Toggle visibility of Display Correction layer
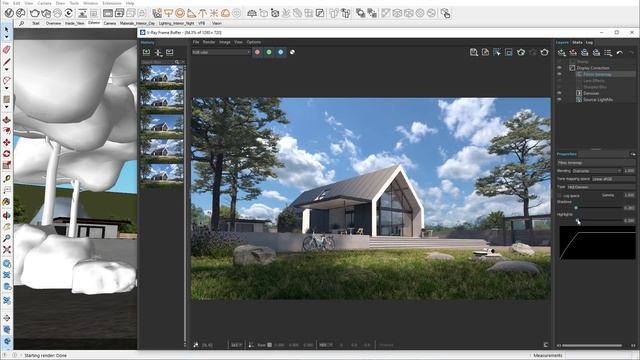This screenshot has width=640, height=360. (559, 68)
